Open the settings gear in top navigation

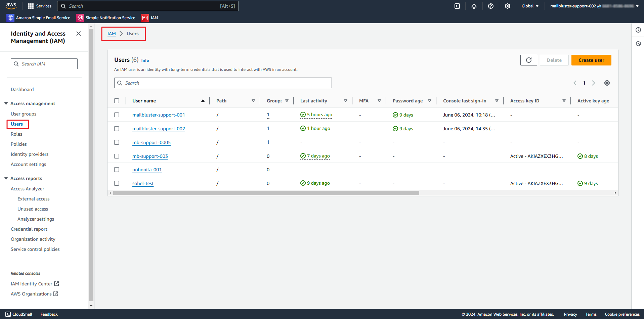(508, 6)
